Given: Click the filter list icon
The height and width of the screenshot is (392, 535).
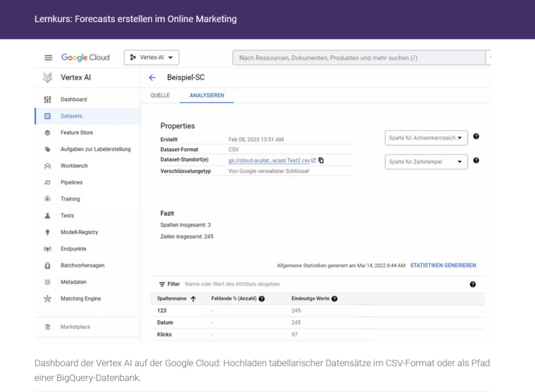Looking at the screenshot, I should pos(162,284).
